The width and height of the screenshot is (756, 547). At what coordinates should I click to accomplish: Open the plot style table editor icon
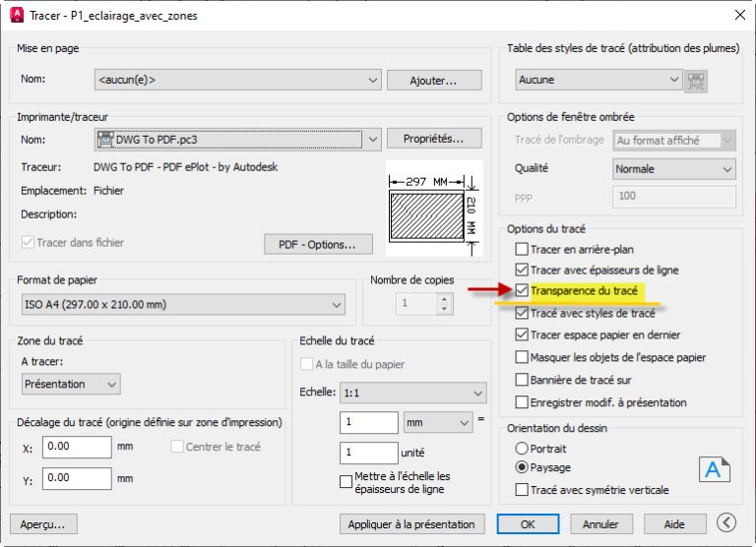696,81
